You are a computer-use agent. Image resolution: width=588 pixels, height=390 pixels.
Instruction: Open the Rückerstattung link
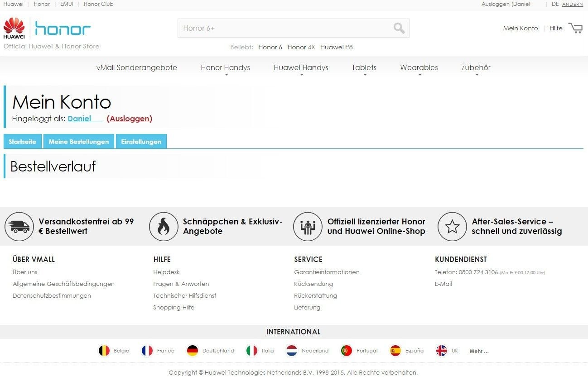315,295
